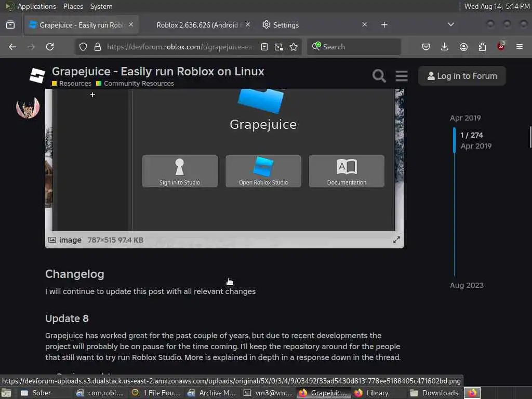Click Documentation in screenshot image
The height and width of the screenshot is (399, 532).
point(347,171)
